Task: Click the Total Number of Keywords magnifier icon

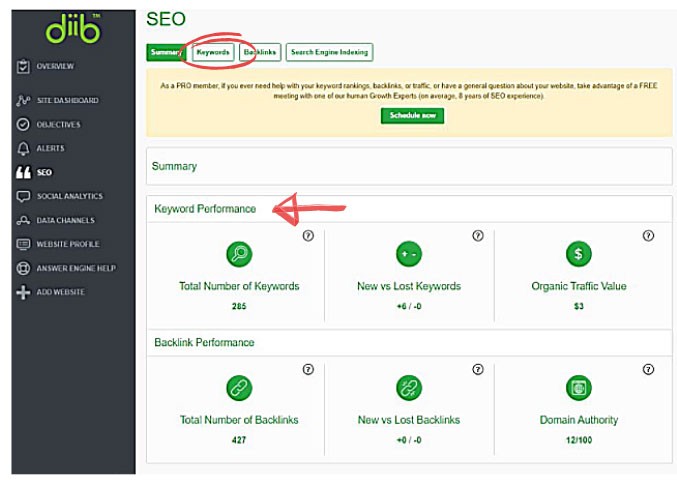Action: tap(239, 254)
